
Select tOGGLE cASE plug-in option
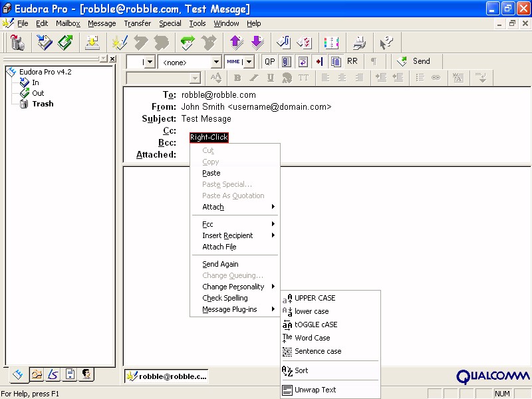coord(331,325)
